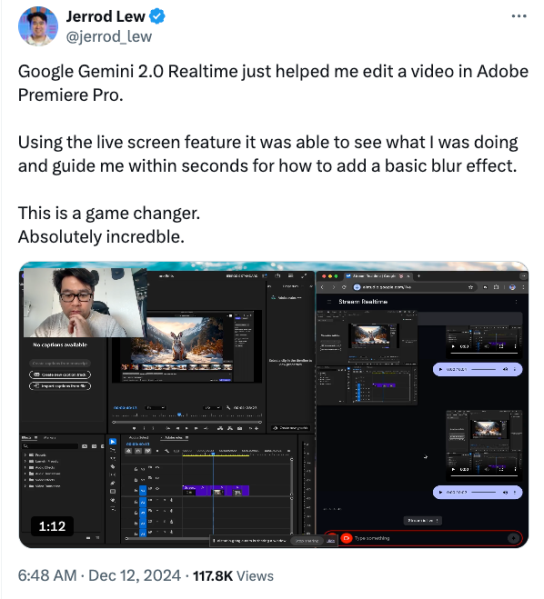The image size is (544, 599).
Task: Toggle the blue V1 track target
Action: [x=142, y=490]
